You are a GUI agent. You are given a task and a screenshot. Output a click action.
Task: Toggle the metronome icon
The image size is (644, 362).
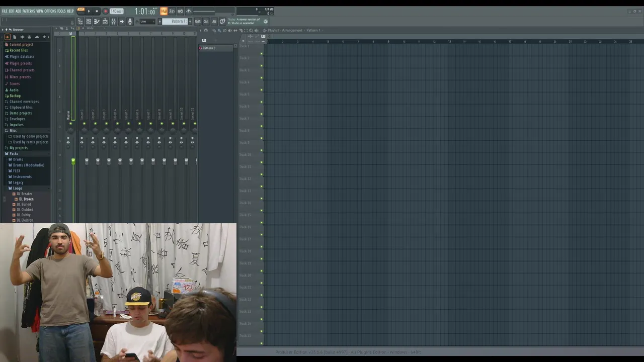click(x=189, y=11)
